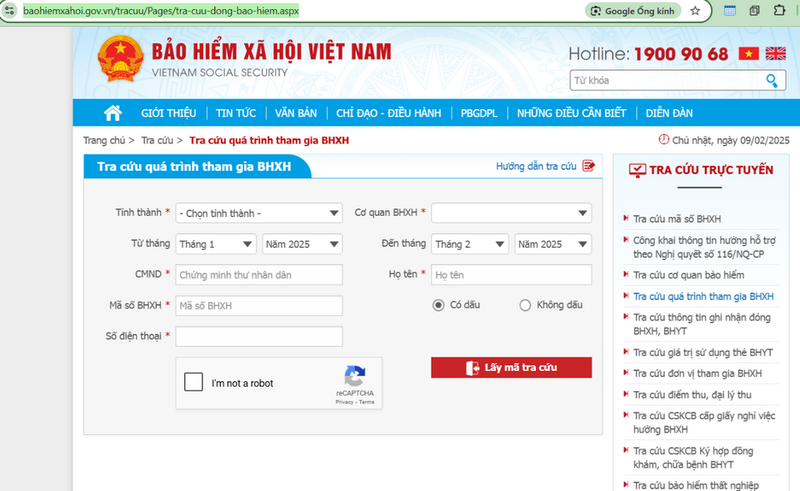
Task: Click the edit icon beside Hướng dẫn tra cứu
Action: coord(588,166)
